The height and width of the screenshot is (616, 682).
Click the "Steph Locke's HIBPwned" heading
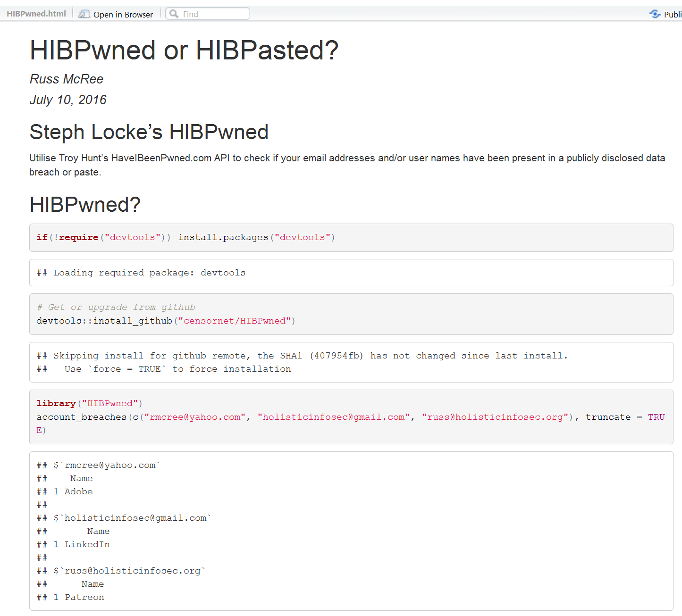click(149, 132)
